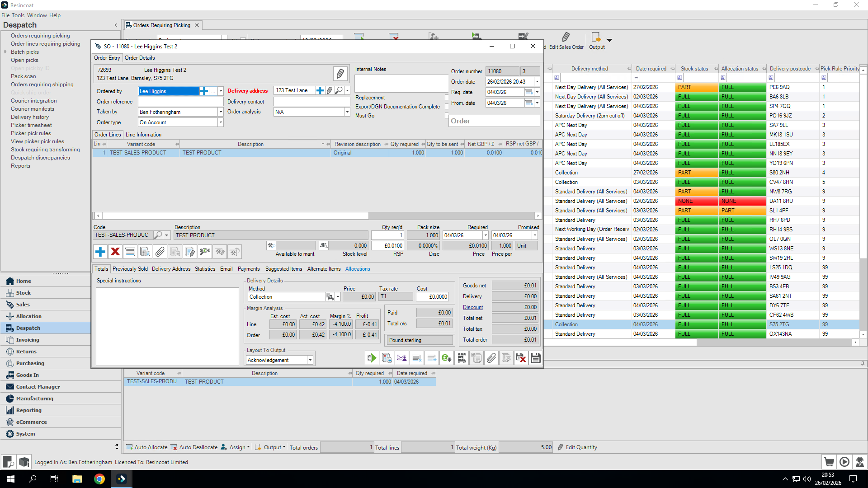Viewport: 868px width, 488px height.
Task: Click the large paperclip beside customer address
Action: pos(340,74)
